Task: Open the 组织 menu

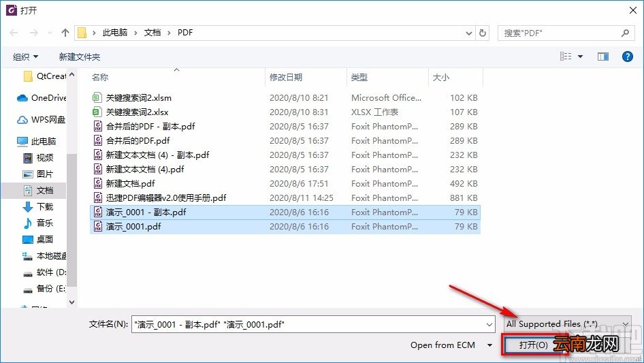Action: tap(25, 57)
